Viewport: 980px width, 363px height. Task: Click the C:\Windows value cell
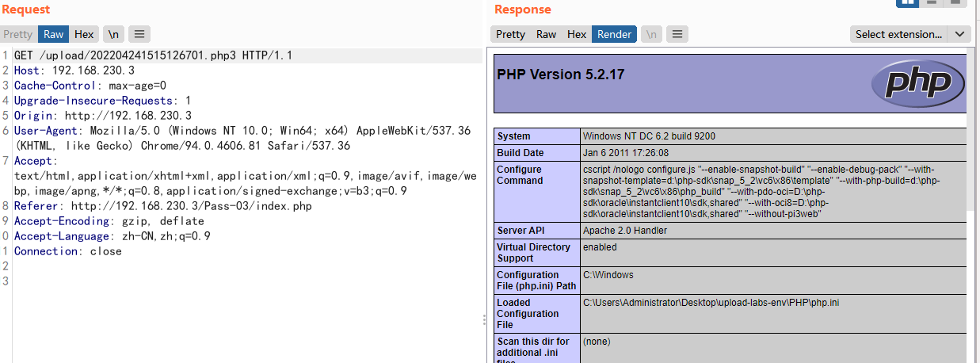coord(773,281)
